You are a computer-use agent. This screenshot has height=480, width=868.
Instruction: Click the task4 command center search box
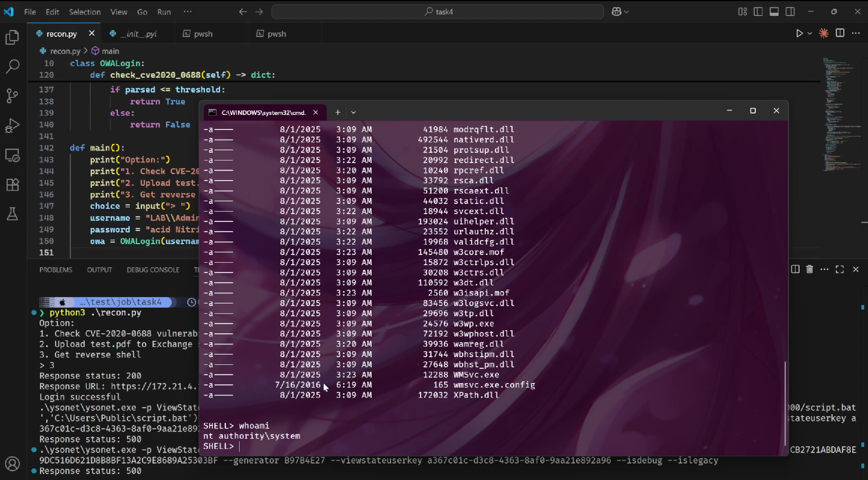pos(437,12)
